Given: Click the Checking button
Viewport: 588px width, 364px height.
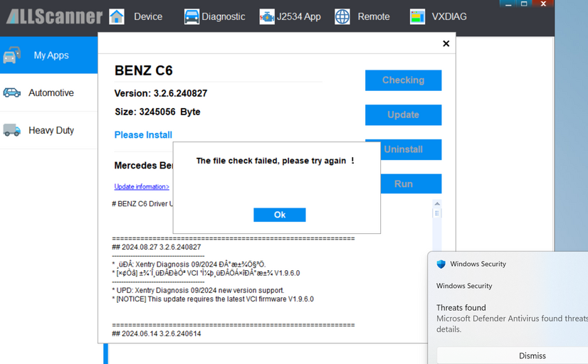Looking at the screenshot, I should (x=403, y=80).
